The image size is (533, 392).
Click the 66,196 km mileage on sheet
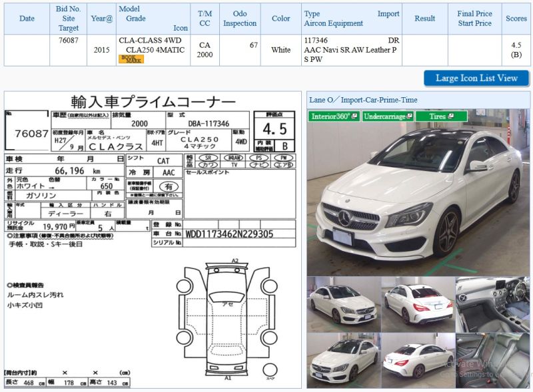(x=77, y=170)
